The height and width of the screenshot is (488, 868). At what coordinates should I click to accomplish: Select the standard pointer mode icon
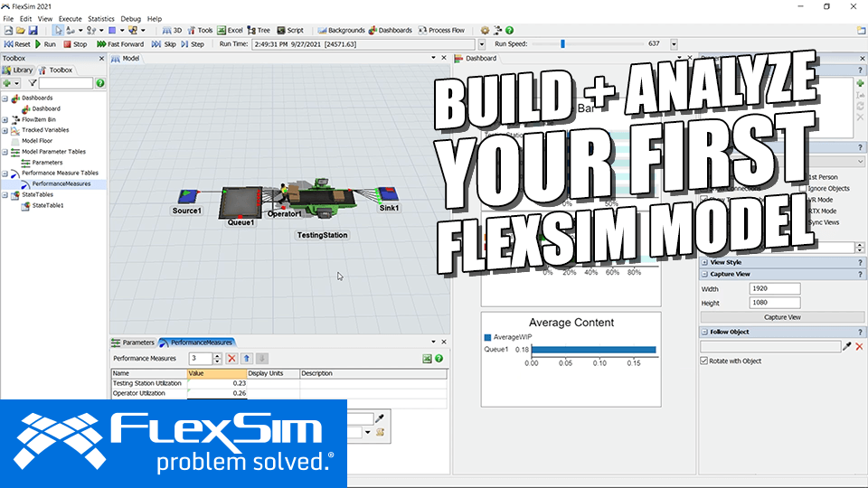pyautogui.click(x=58, y=31)
